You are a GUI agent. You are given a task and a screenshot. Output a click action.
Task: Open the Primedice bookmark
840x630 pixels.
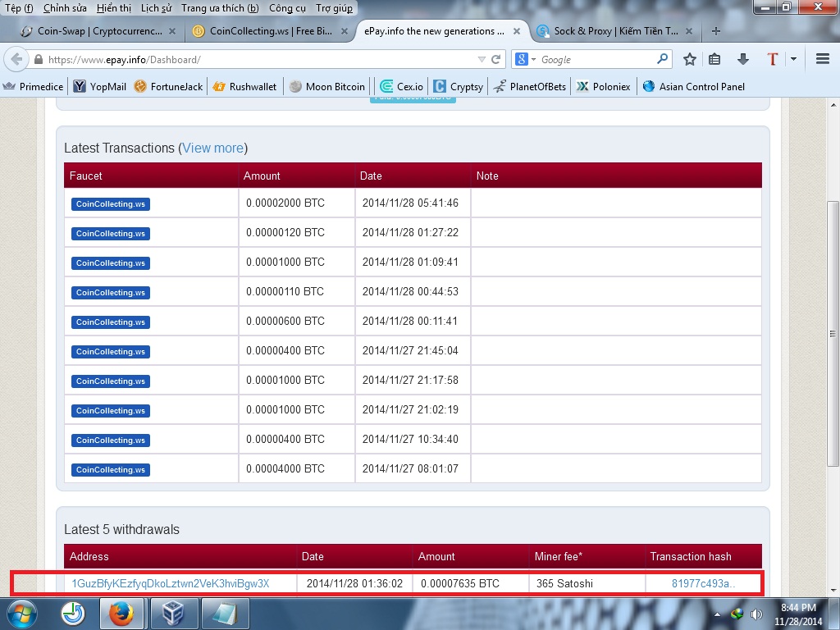click(x=33, y=86)
